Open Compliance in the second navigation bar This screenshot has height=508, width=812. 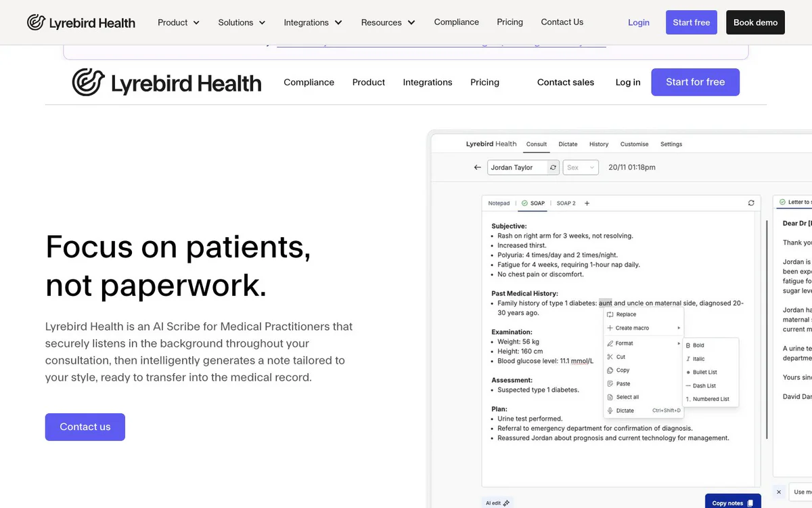[309, 83]
